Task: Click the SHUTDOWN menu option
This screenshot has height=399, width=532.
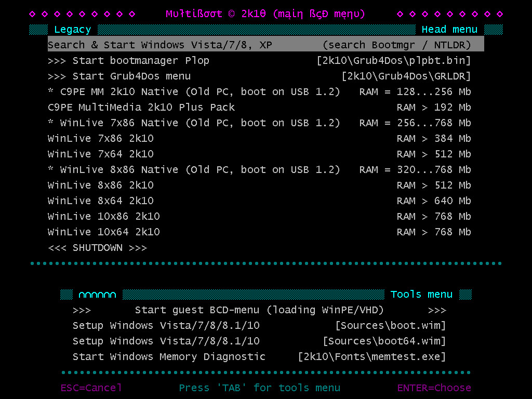Action: coord(97,247)
